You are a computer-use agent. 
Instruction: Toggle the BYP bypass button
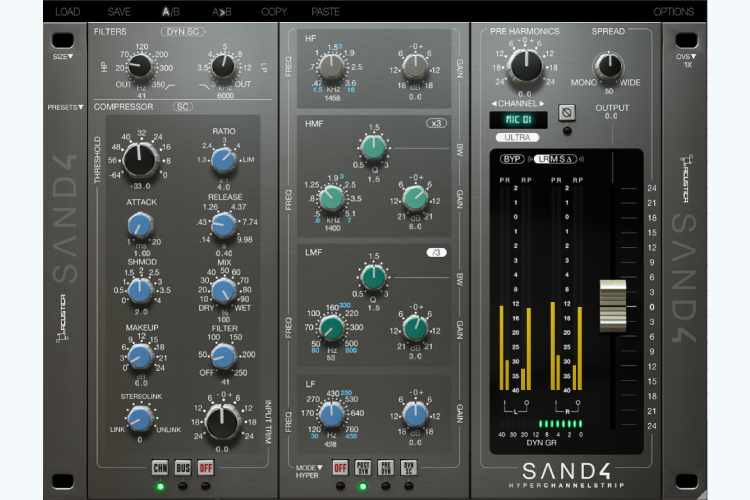click(x=512, y=159)
